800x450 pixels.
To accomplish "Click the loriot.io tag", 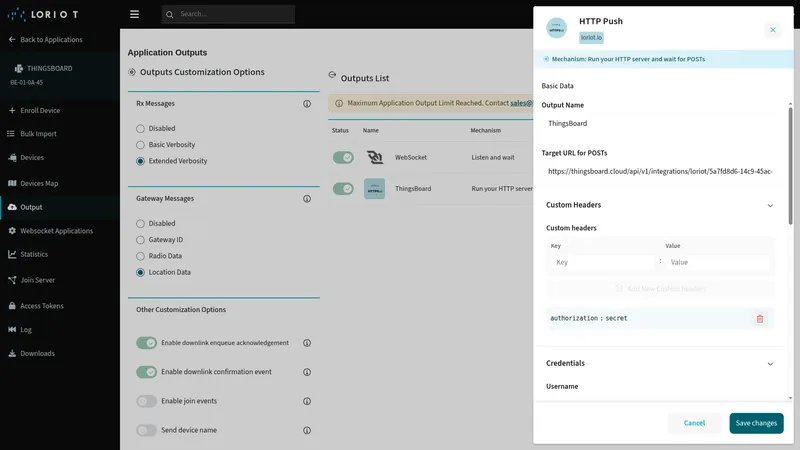I will pyautogui.click(x=591, y=37).
